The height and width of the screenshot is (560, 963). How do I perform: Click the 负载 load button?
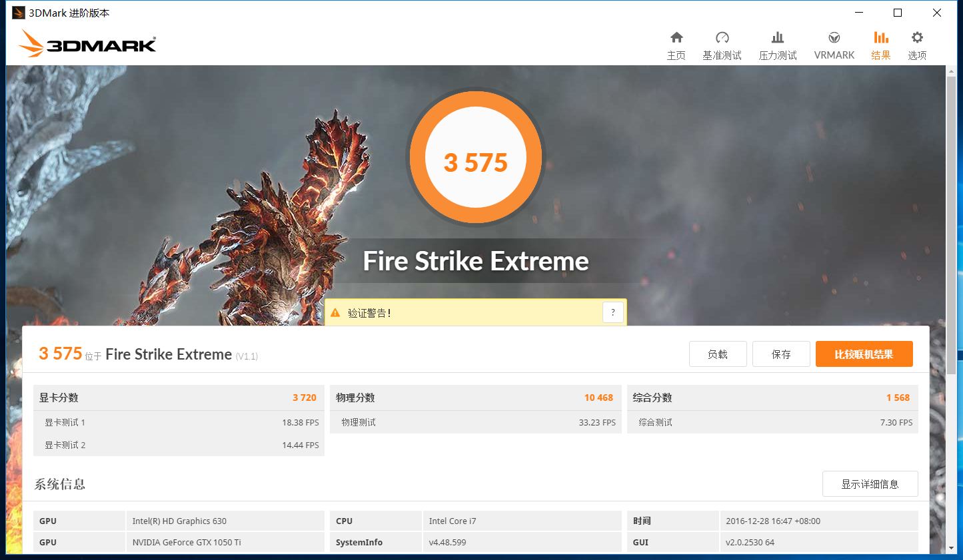(x=718, y=354)
